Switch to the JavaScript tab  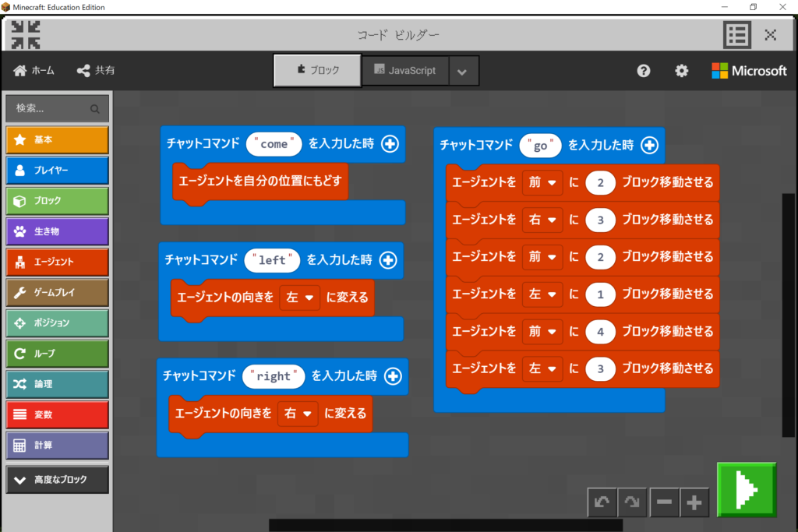click(404, 71)
